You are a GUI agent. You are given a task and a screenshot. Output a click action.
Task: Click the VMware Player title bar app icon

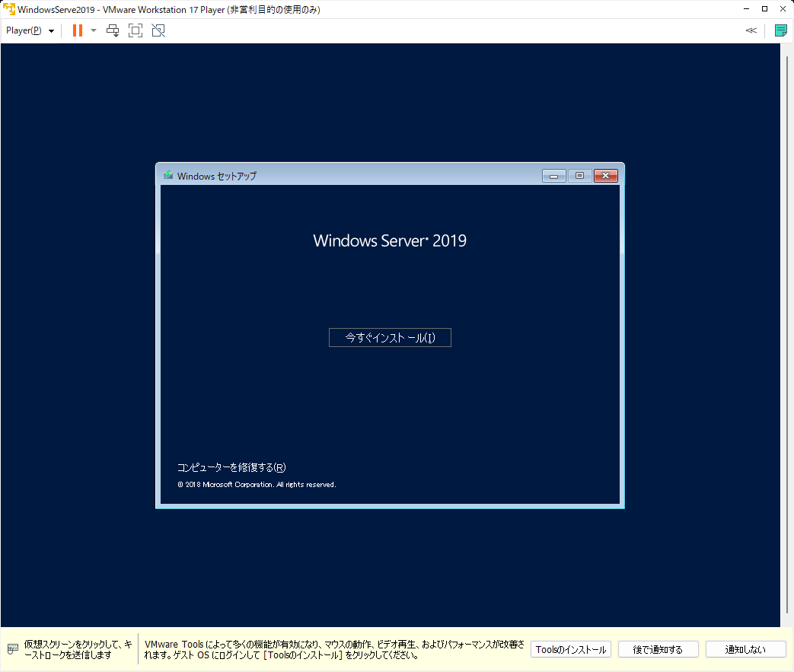pyautogui.click(x=8, y=9)
